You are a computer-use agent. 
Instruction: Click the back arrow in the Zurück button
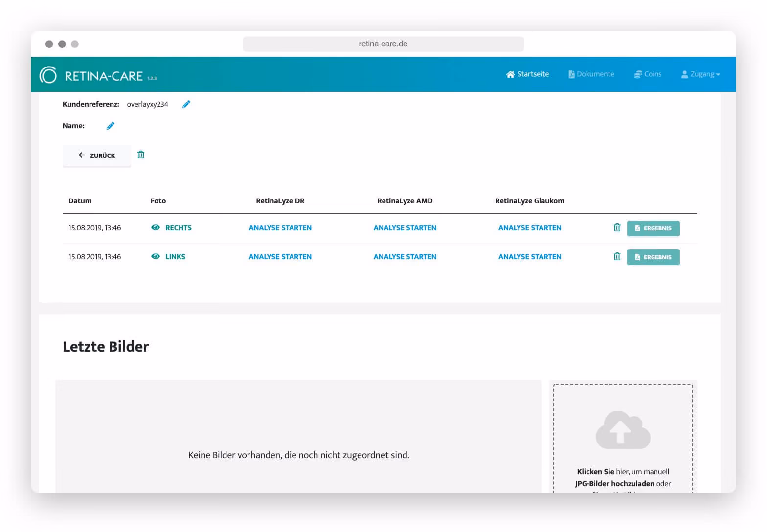click(x=82, y=155)
